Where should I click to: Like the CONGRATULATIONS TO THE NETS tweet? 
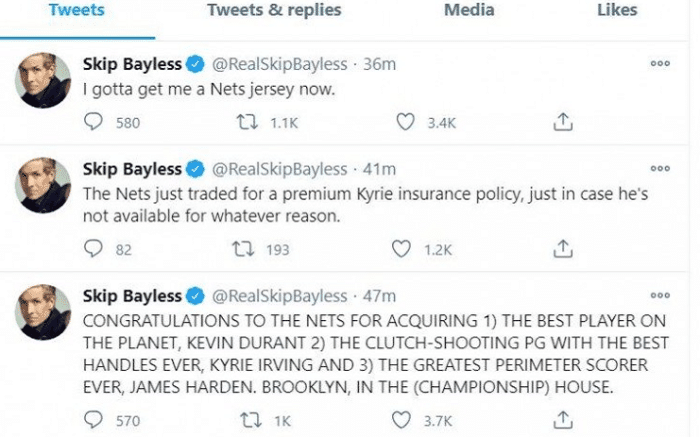406,420
